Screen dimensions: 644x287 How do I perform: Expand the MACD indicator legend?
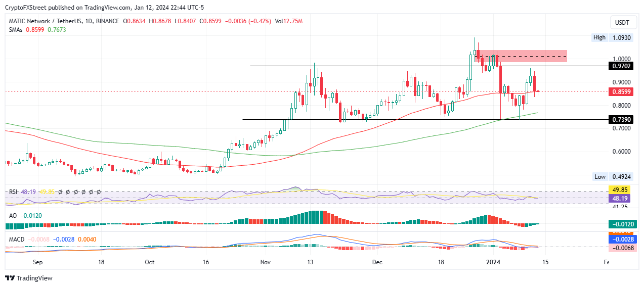(x=17, y=239)
